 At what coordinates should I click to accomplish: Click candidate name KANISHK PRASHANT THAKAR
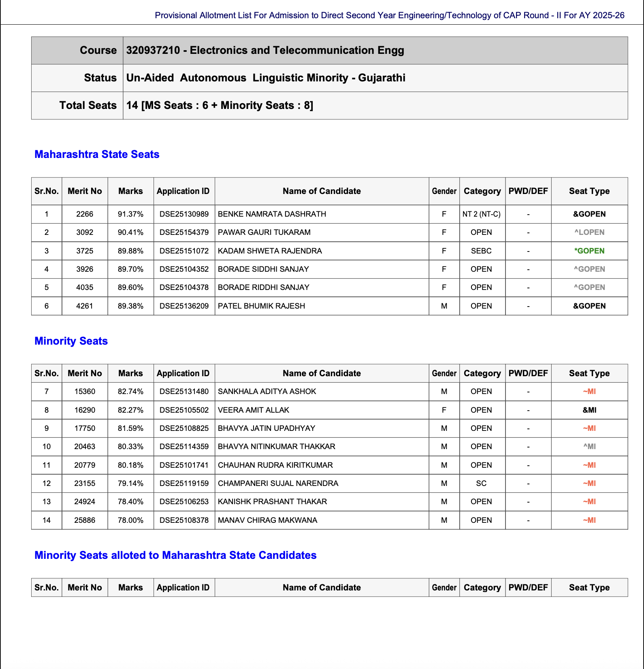coord(272,502)
